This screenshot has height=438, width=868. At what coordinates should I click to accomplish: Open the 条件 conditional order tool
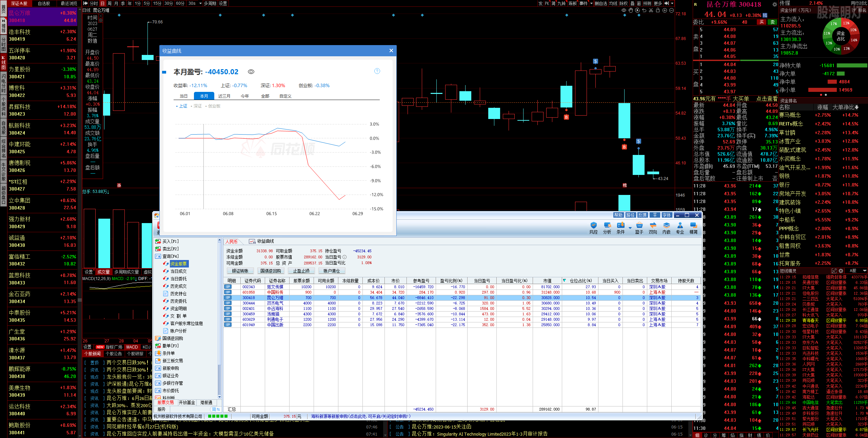620,228
